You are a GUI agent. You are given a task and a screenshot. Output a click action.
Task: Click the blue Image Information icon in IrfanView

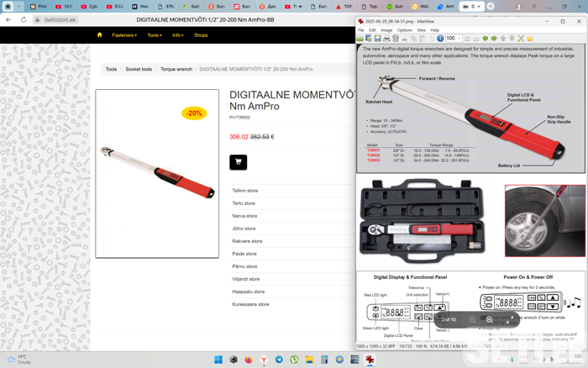click(440, 39)
